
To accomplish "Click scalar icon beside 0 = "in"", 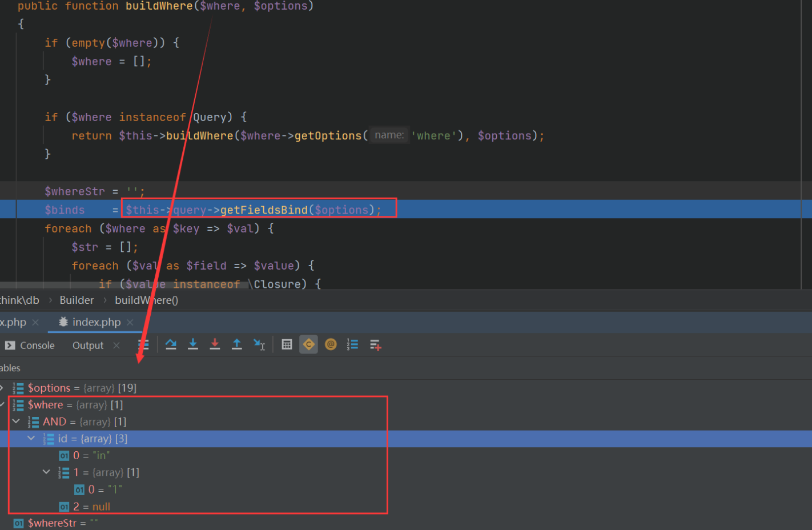I will click(x=64, y=456).
